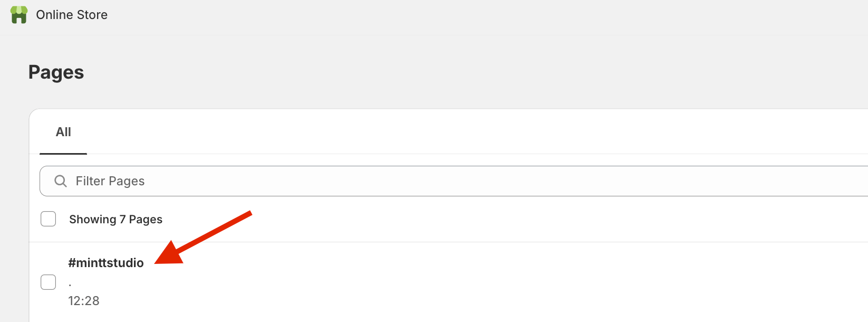
Task: Click the 12:28 timestamp on the page row
Action: [x=83, y=300]
